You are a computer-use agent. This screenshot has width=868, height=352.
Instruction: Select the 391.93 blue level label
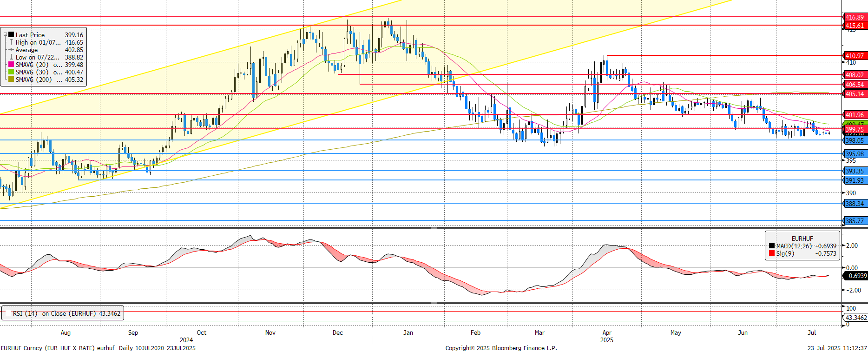(855, 180)
